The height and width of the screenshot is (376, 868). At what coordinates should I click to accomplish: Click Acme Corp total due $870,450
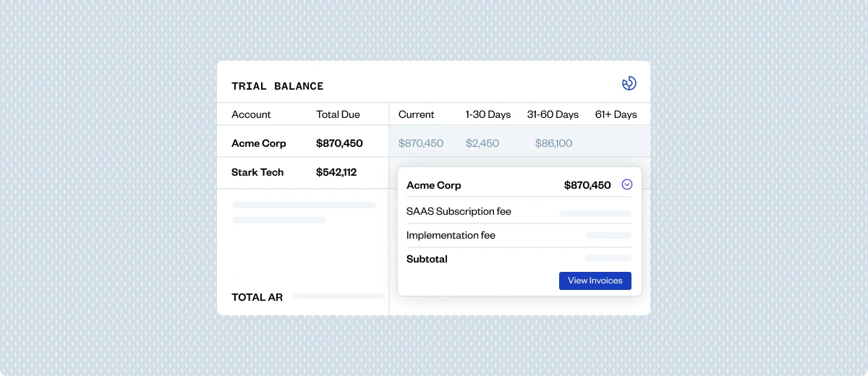(x=339, y=143)
